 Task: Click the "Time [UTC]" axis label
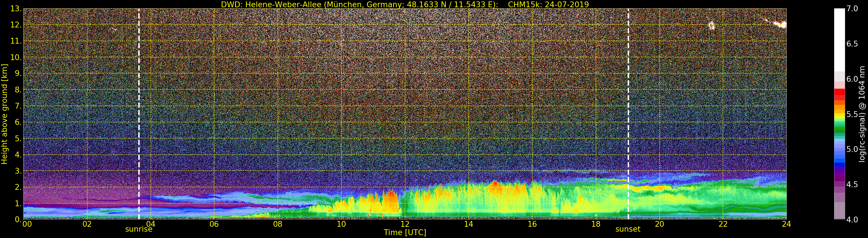click(405, 233)
